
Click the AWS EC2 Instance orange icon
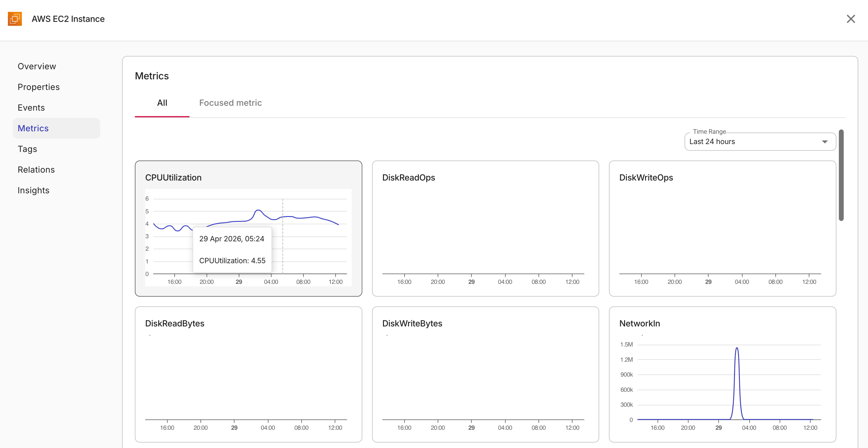(x=15, y=19)
